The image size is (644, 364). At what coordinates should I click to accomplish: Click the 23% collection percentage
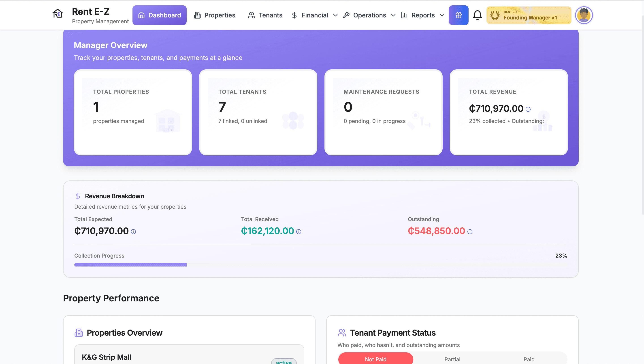click(x=561, y=256)
